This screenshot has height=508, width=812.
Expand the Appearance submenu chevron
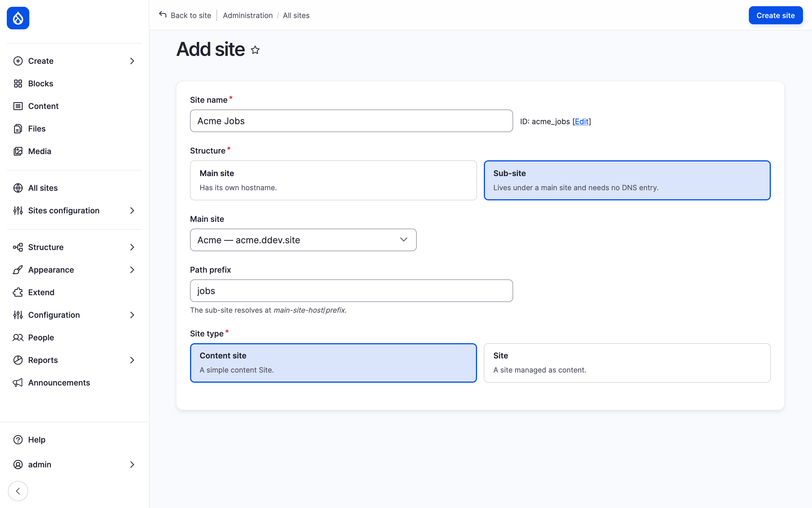[x=132, y=270]
